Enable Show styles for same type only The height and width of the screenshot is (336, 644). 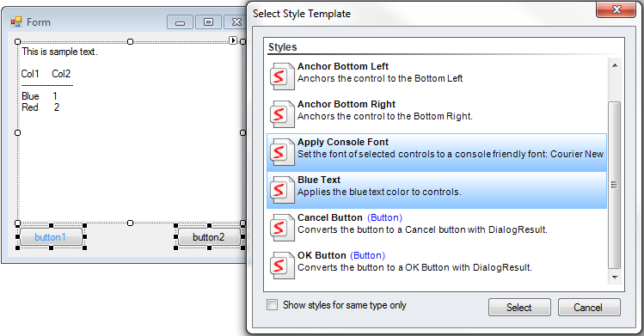coord(272,305)
